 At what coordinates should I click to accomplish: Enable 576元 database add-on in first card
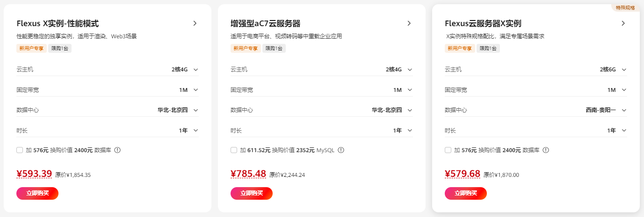pos(20,150)
